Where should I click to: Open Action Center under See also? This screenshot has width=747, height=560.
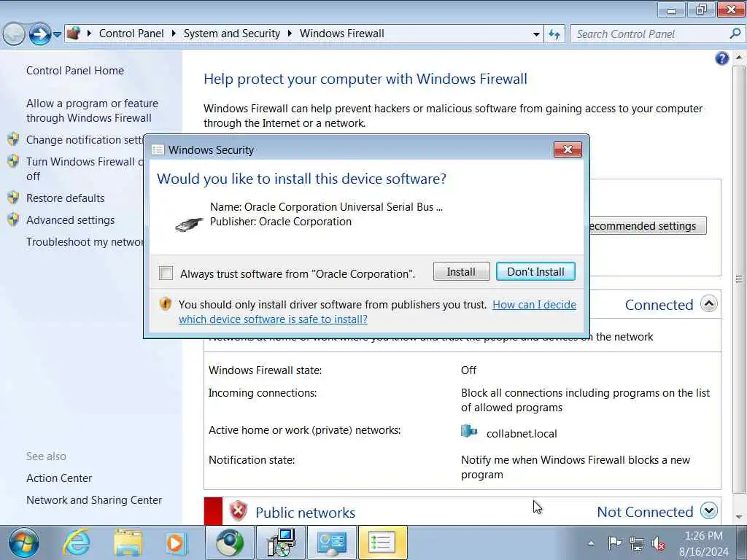pyautogui.click(x=59, y=478)
